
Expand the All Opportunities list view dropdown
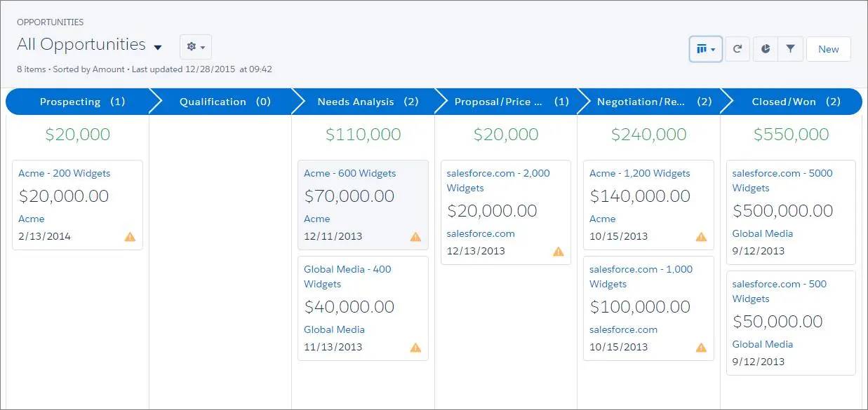(x=158, y=47)
